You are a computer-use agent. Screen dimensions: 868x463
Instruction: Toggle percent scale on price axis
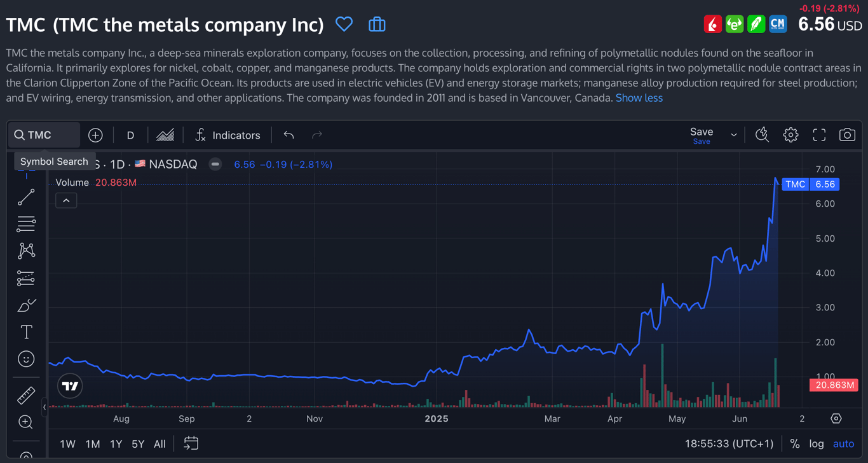coord(795,444)
